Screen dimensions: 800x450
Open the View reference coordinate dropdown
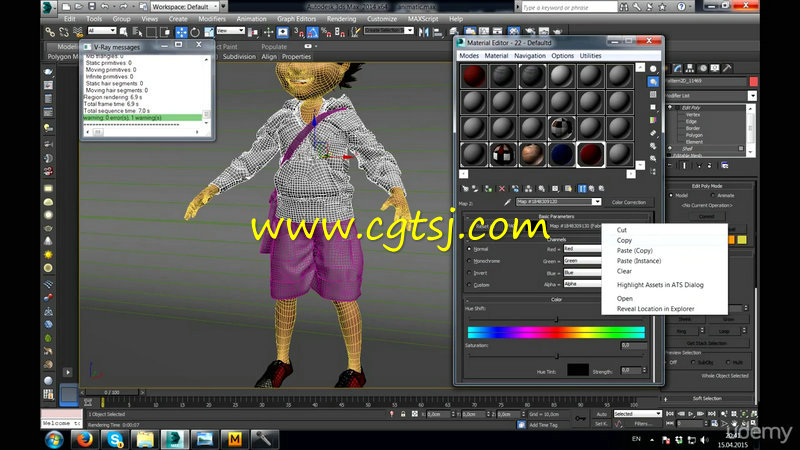[x=231, y=31]
